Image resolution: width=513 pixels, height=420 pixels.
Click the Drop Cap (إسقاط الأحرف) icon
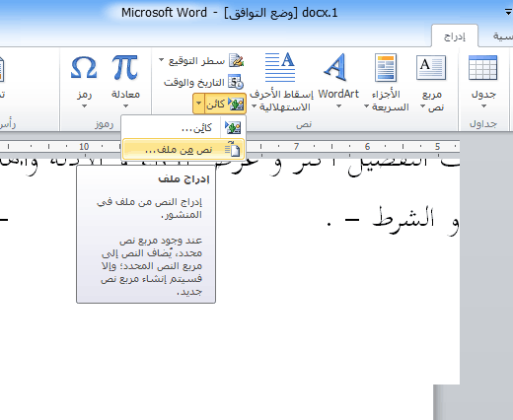pyautogui.click(x=280, y=67)
